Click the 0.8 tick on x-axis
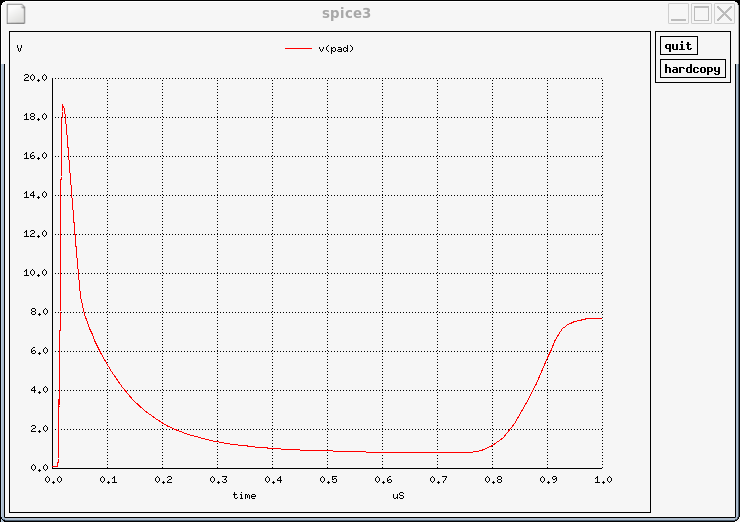The width and height of the screenshot is (740, 522). click(492, 480)
